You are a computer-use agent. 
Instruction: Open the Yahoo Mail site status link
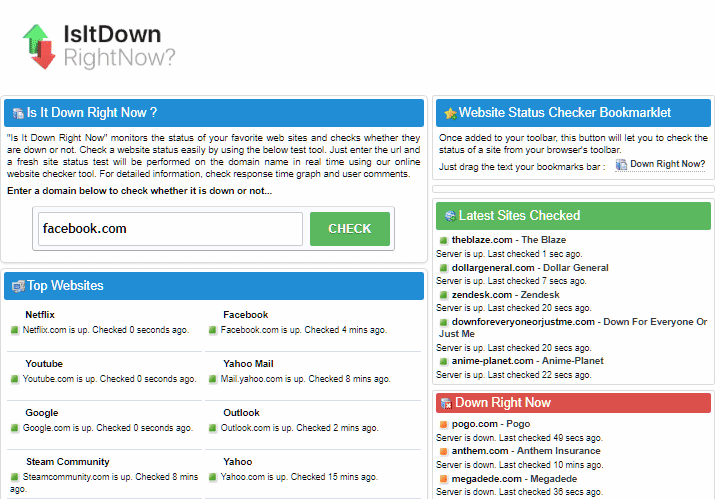248,364
